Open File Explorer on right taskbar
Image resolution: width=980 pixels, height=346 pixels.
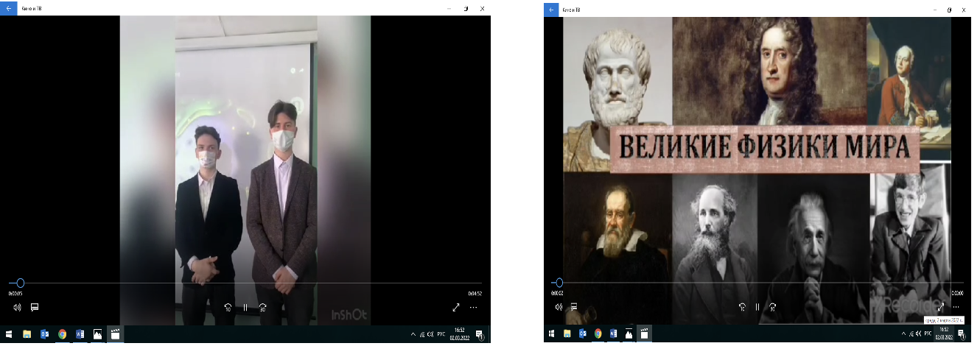pos(567,334)
